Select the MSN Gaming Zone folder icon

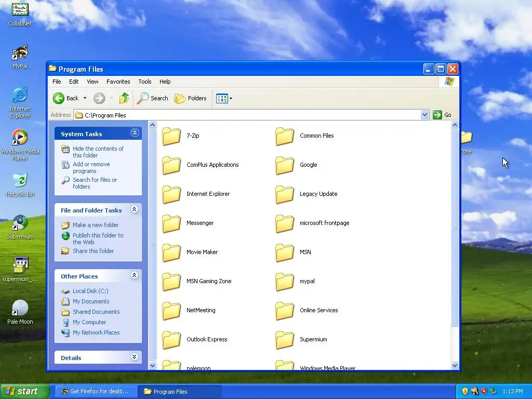pyautogui.click(x=171, y=282)
